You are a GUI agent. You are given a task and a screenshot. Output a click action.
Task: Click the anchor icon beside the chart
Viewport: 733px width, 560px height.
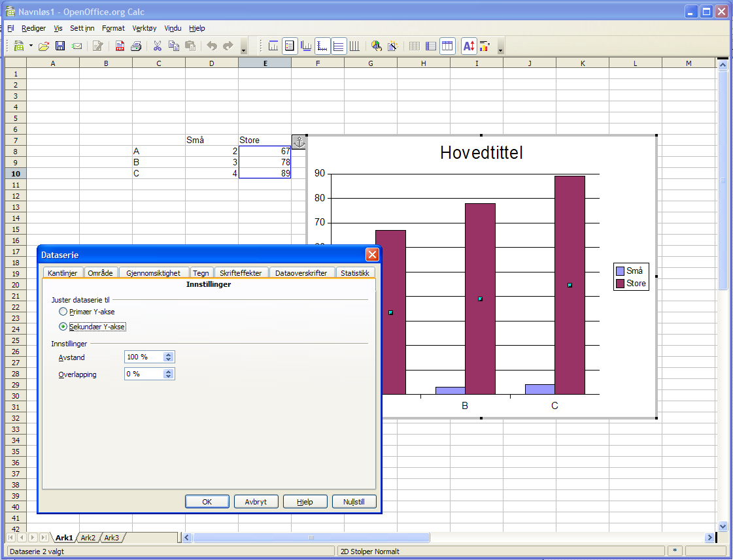tap(299, 142)
